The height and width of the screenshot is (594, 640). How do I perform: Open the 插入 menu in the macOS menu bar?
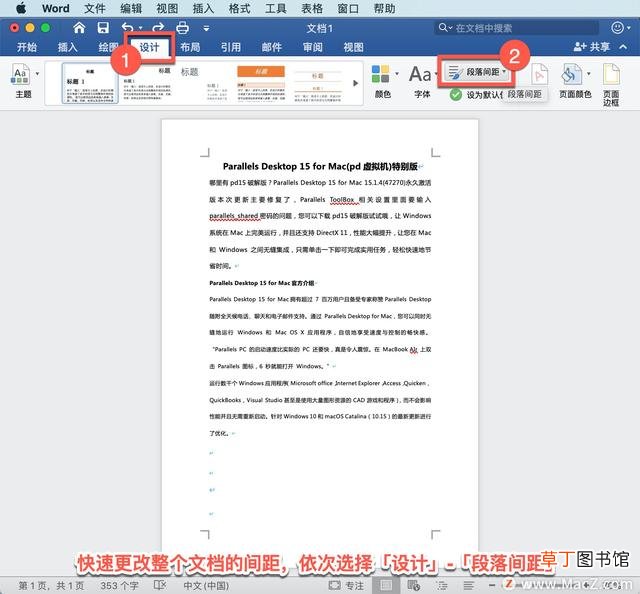pyautogui.click(x=203, y=8)
